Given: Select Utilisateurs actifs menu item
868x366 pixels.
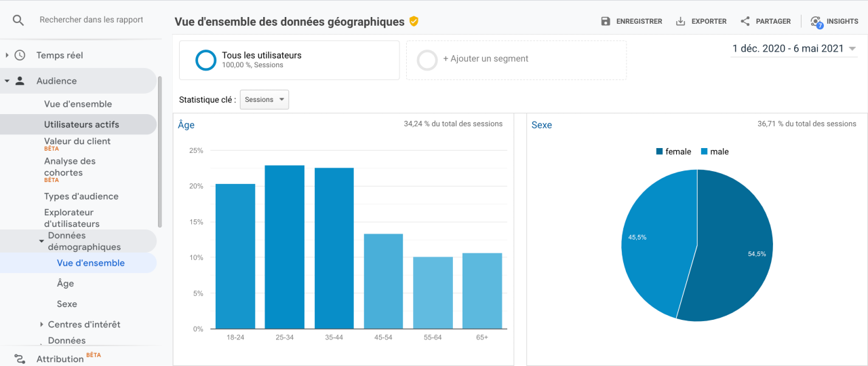Looking at the screenshot, I should (81, 124).
